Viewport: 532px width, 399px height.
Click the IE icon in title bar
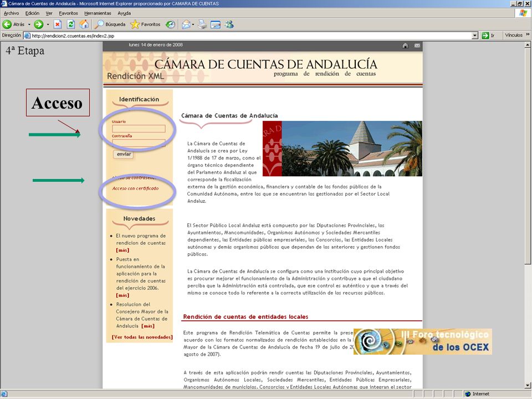pyautogui.click(x=4, y=4)
